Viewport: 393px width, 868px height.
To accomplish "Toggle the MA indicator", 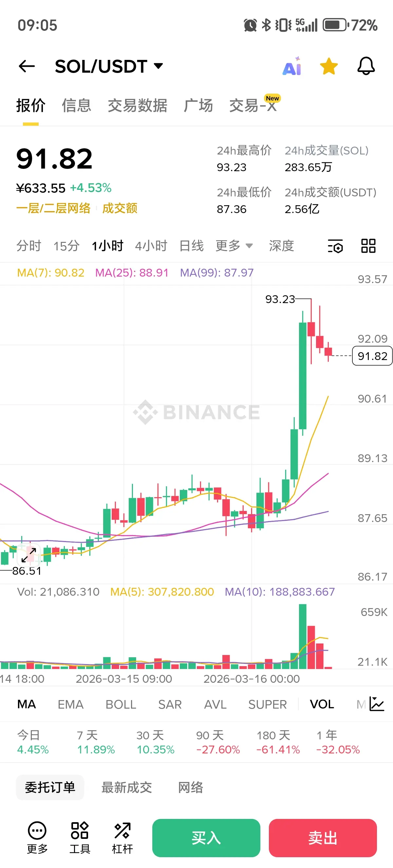I will [27, 704].
